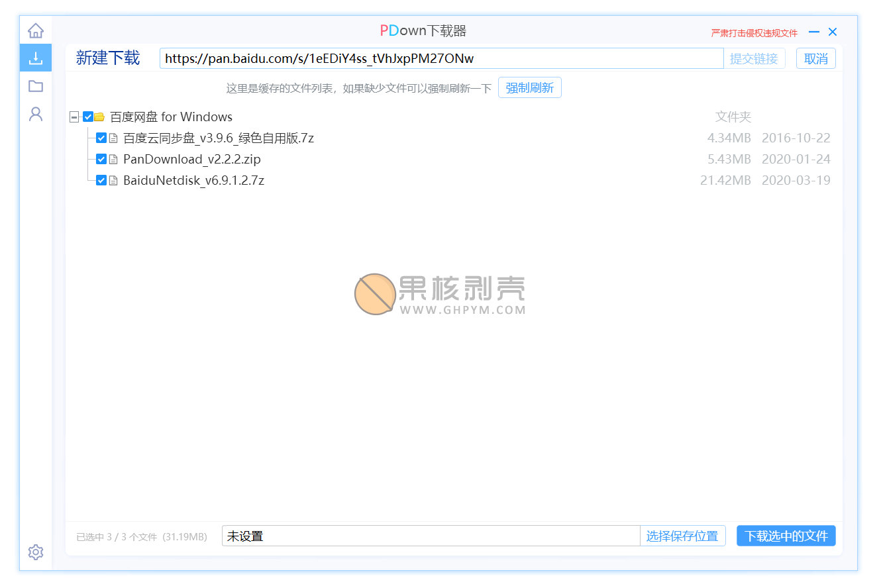This screenshot has width=881, height=588.
Task: Click the 取消 button
Action: coord(816,59)
